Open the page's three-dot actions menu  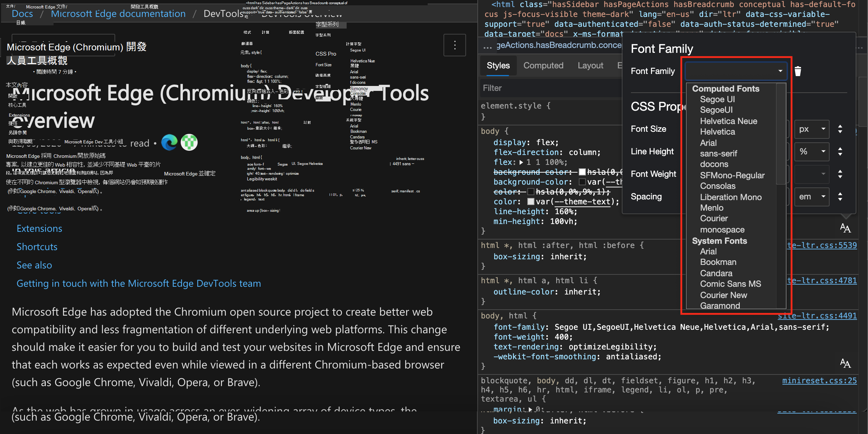pos(454,45)
